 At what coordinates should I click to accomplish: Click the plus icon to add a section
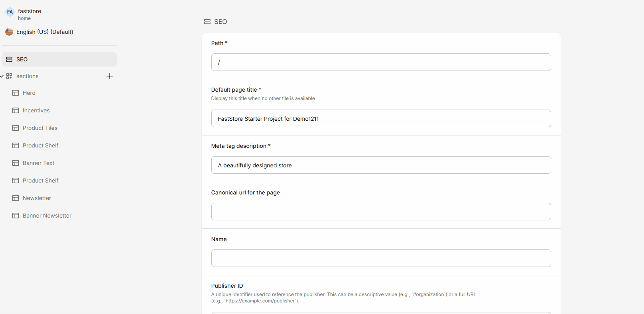pyautogui.click(x=110, y=76)
